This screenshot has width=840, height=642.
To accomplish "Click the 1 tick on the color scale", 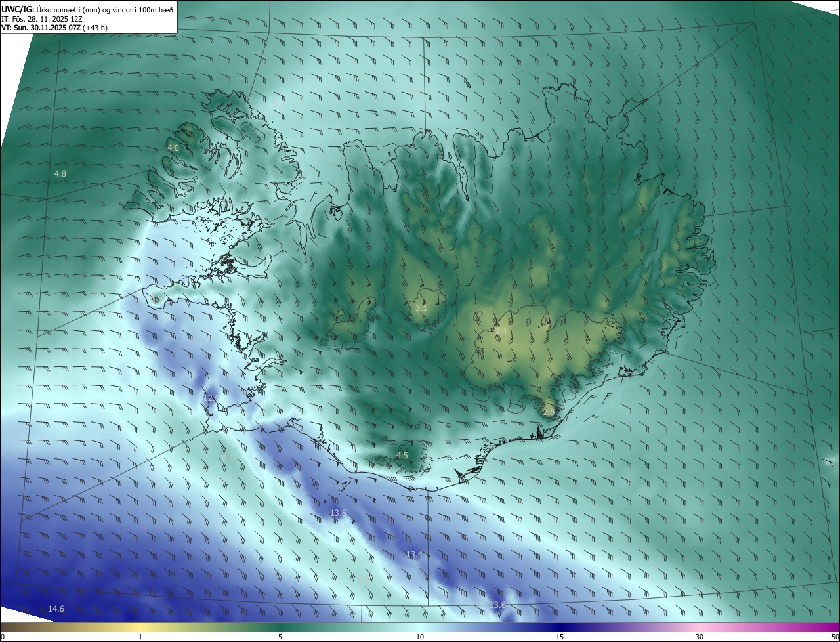I will click(x=140, y=637).
